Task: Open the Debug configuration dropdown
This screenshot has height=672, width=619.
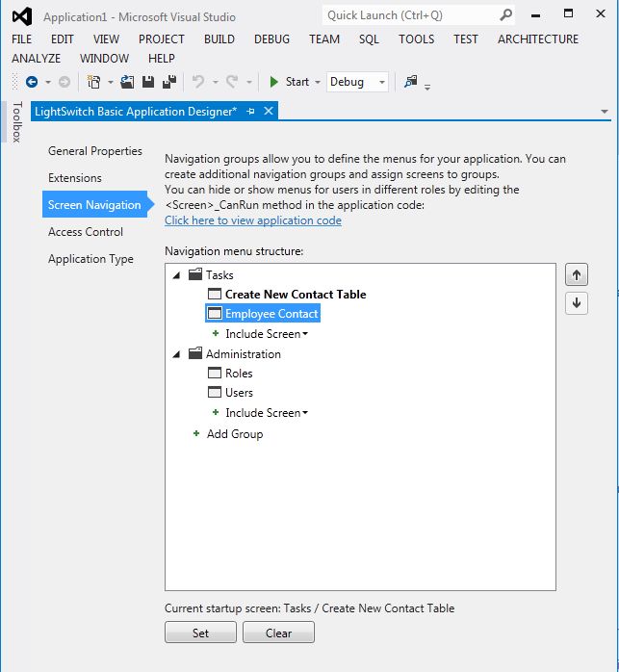Action: (x=381, y=82)
